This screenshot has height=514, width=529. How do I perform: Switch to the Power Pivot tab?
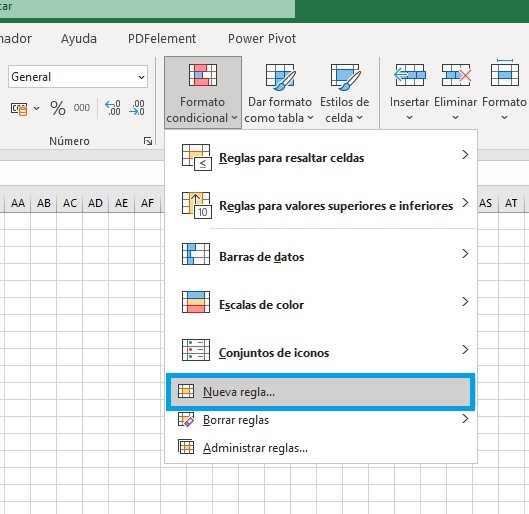262,39
